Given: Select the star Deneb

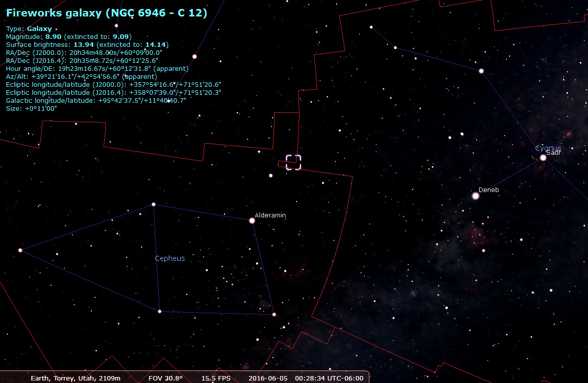Looking at the screenshot, I should point(475,196).
